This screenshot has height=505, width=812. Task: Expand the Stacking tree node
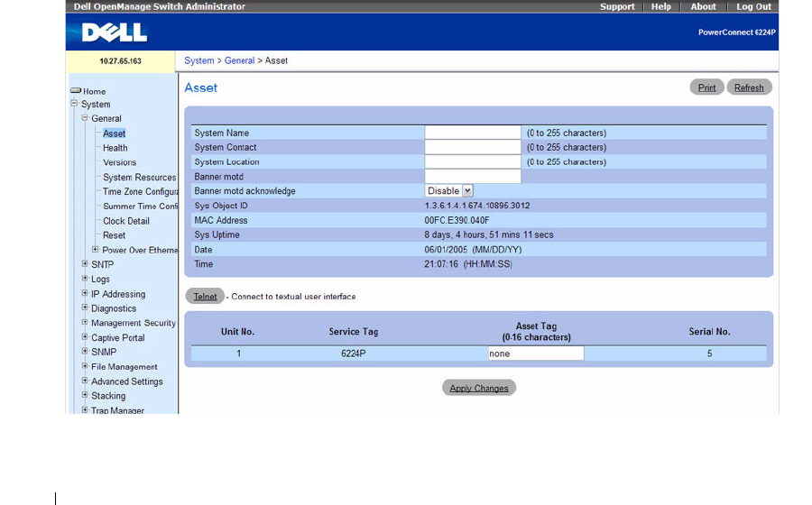(85, 395)
